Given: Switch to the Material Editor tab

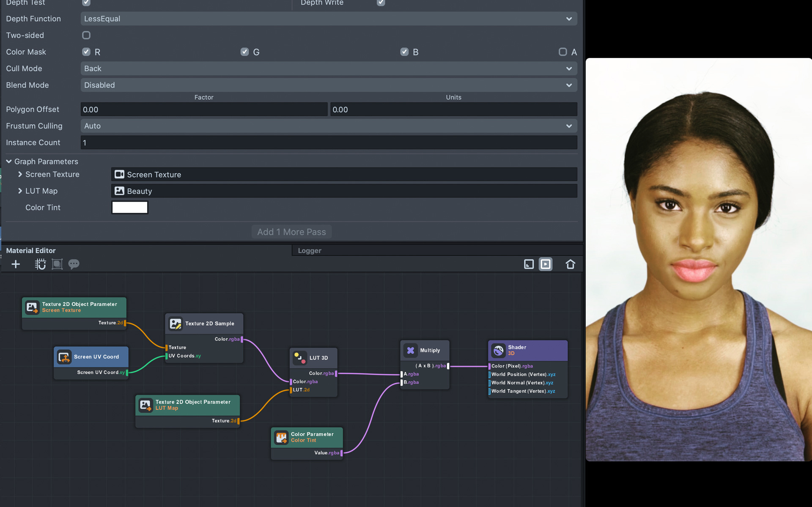Looking at the screenshot, I should coord(31,250).
